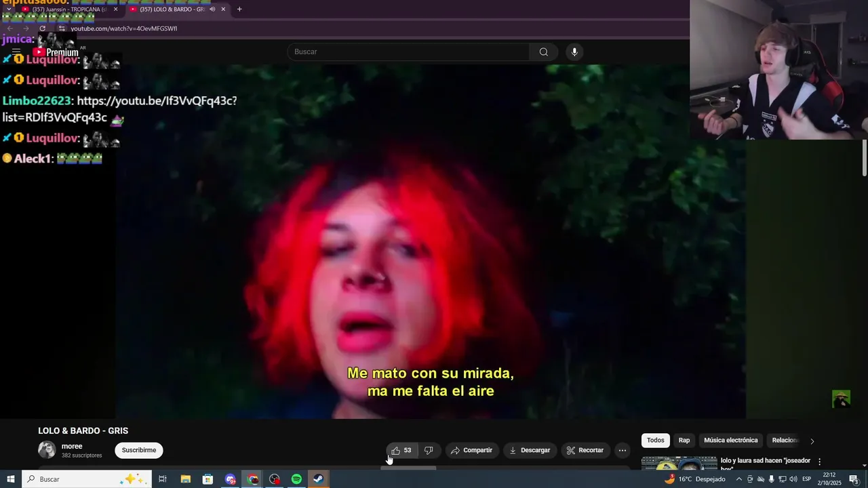Reload the YouTube page
The height and width of the screenshot is (488, 868).
pyautogui.click(x=42, y=28)
